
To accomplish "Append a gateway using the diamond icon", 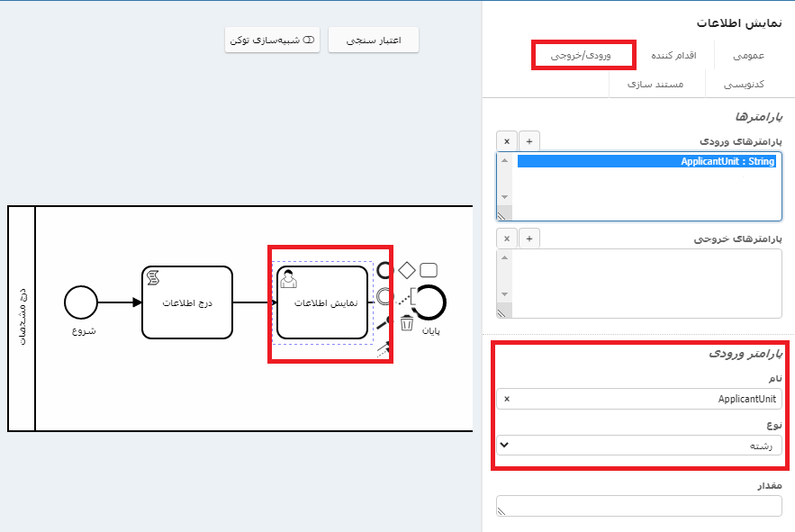I will [x=407, y=269].
